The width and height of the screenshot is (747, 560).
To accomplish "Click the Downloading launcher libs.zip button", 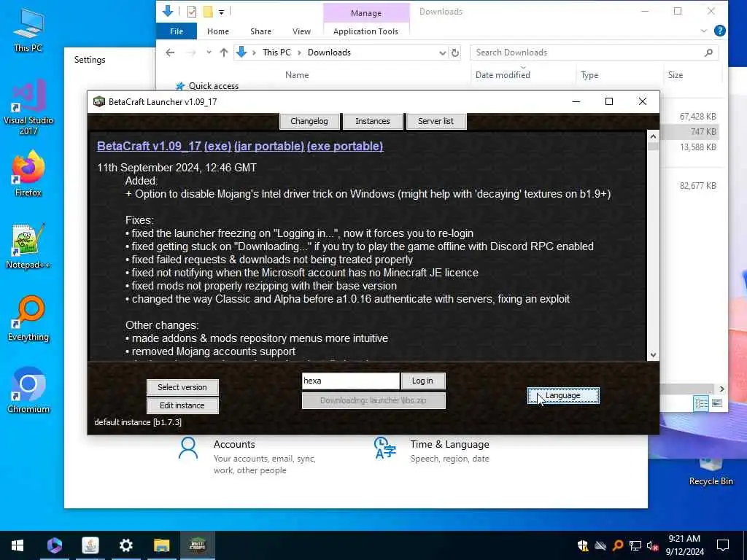I will point(373,400).
